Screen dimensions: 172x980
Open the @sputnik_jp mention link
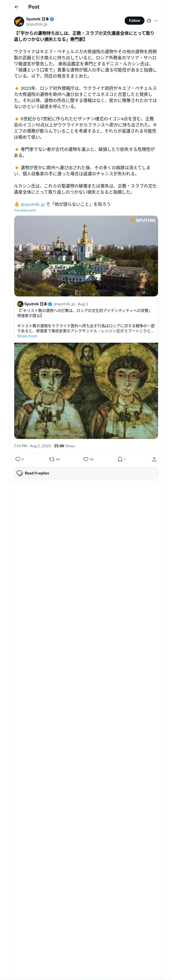point(33,204)
